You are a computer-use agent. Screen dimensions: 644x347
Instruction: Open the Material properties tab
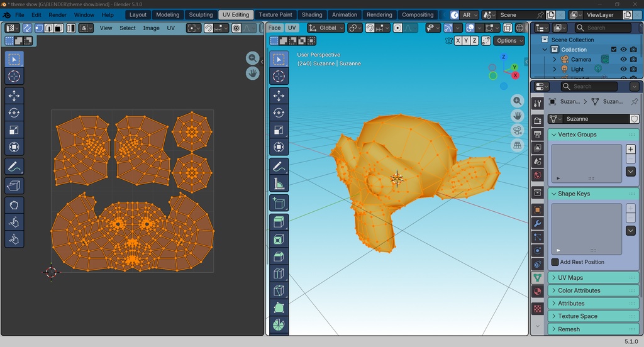coord(538,292)
